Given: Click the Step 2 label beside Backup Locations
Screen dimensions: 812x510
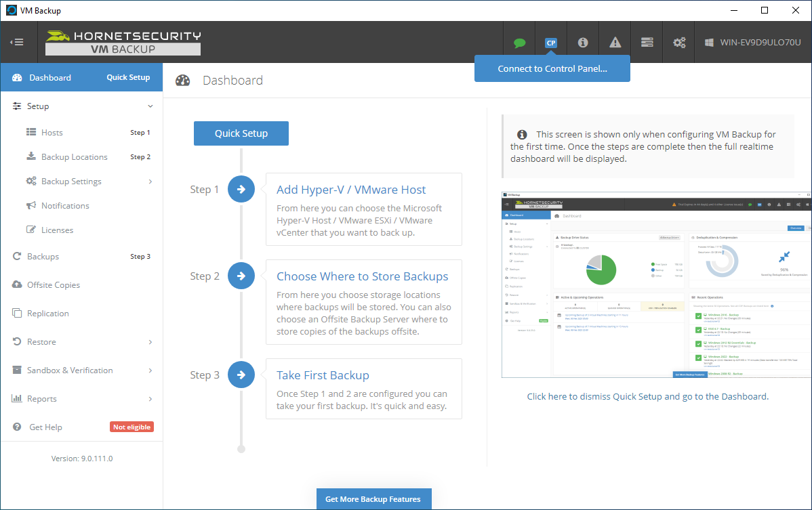Looking at the screenshot, I should (x=140, y=156).
